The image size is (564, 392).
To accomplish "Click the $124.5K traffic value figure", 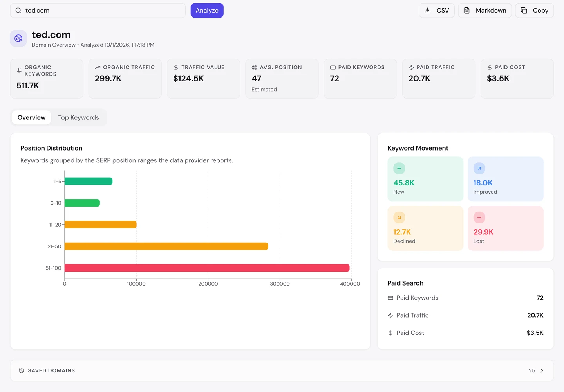I will [188, 78].
